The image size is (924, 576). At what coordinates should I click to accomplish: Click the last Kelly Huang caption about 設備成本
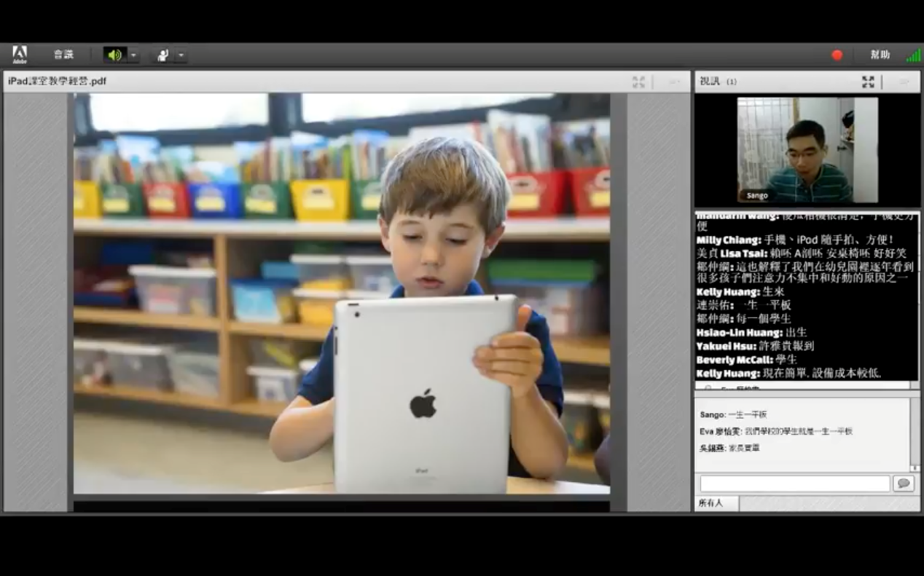(788, 374)
